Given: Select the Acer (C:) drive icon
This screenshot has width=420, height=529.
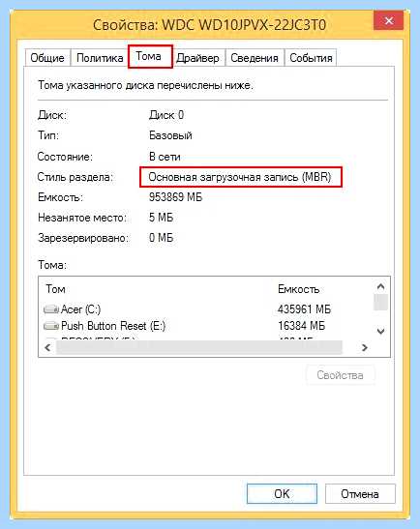Looking at the screenshot, I should click(x=51, y=309).
